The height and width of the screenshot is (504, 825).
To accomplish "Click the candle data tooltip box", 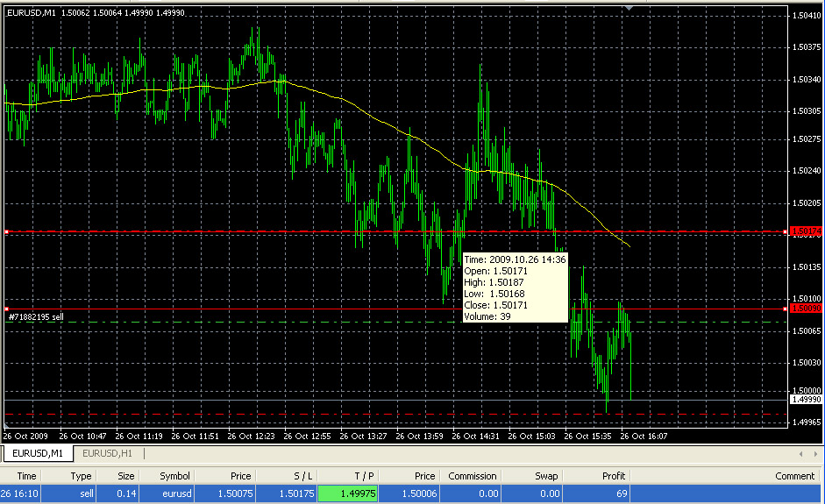I will (514, 287).
